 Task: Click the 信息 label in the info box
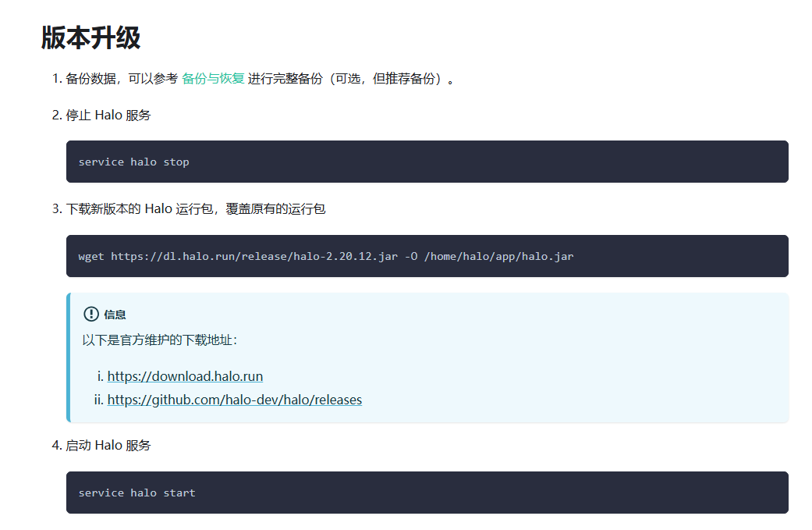[x=115, y=315]
